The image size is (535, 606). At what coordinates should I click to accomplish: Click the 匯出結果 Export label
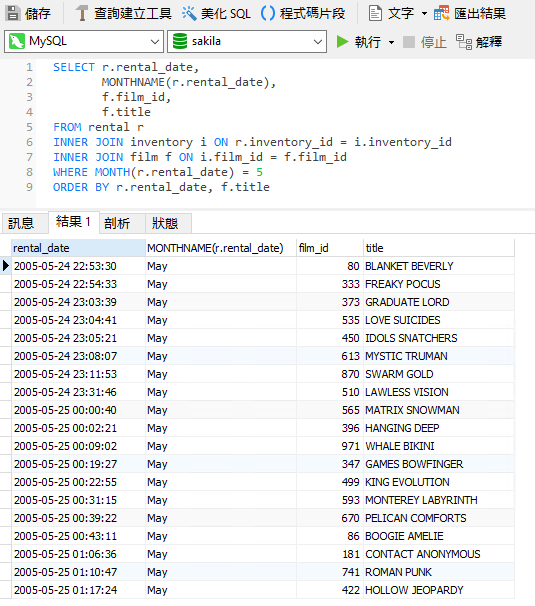click(480, 14)
